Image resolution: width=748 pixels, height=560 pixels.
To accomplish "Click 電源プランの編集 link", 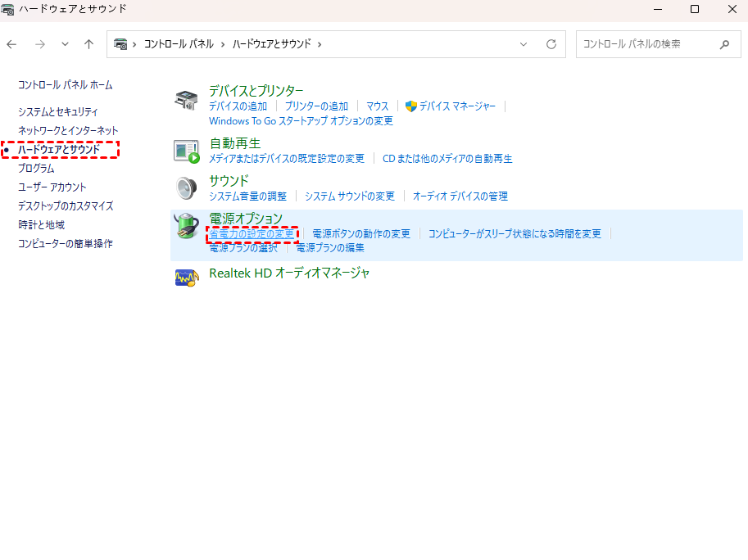I will [x=330, y=248].
